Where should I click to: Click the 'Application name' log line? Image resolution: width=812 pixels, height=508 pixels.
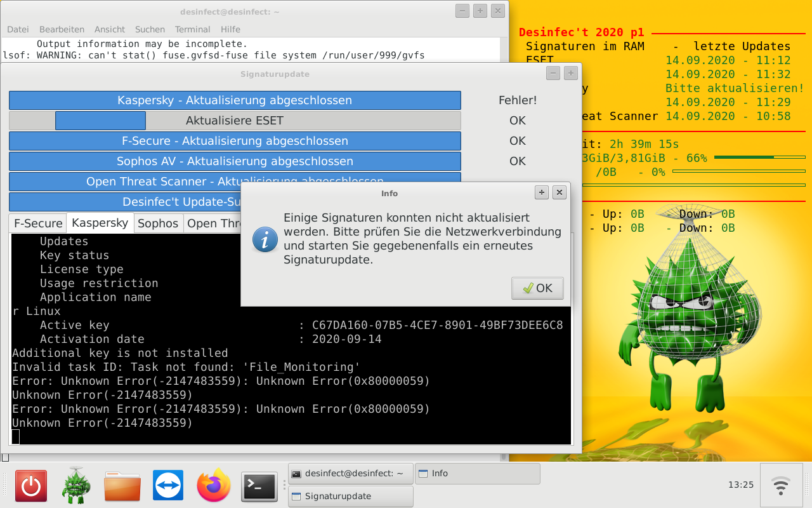(95, 297)
